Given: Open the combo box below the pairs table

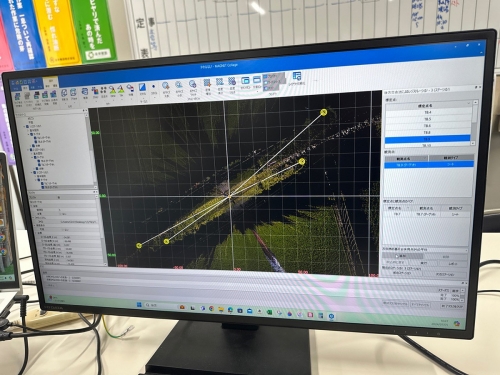Looking at the screenshot, I should click(425, 249).
